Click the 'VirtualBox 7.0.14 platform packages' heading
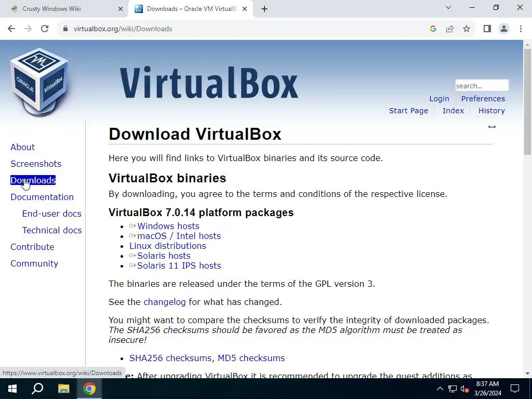 (x=201, y=212)
